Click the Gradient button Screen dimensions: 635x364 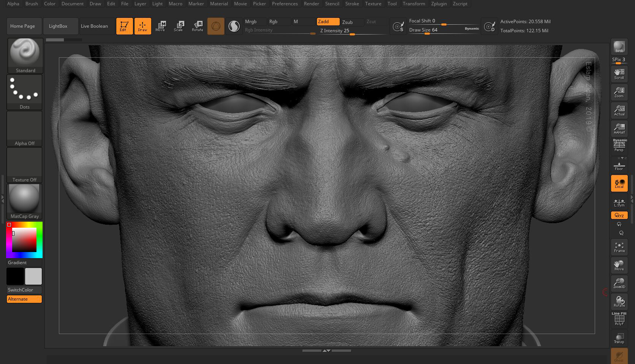[24, 263]
